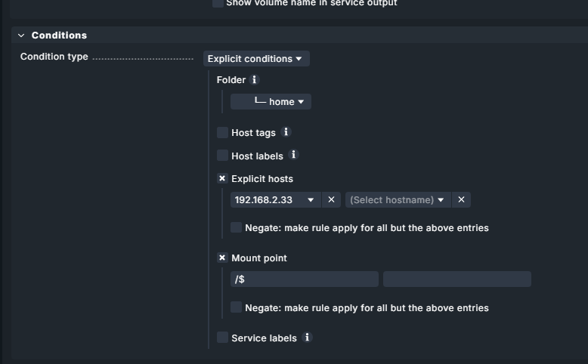Disable the Mount point condition
This screenshot has height=364, width=588.
(x=222, y=258)
